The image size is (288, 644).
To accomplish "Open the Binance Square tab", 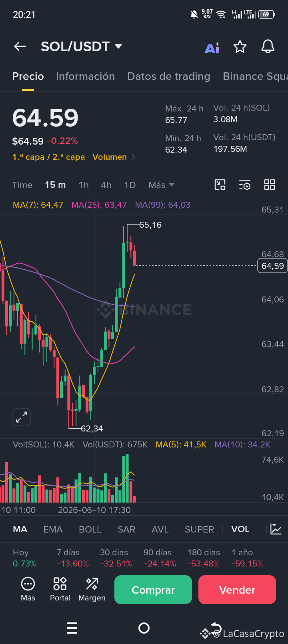I will 255,76.
